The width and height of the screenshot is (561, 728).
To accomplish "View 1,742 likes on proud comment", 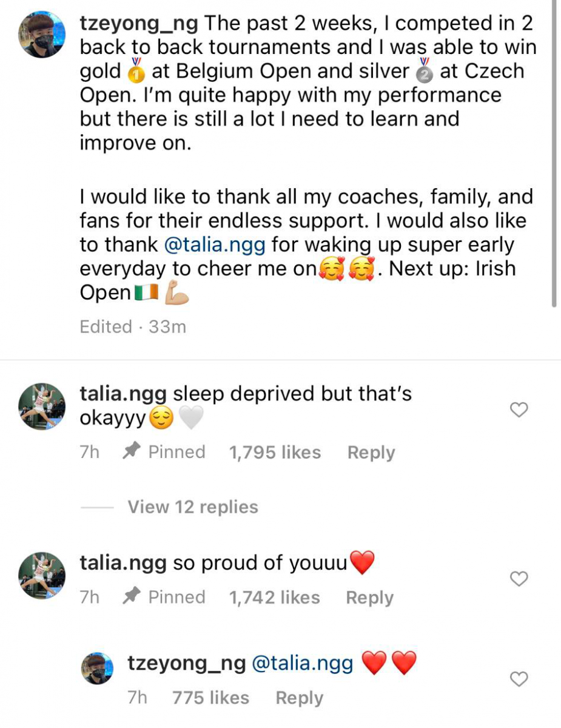I will point(274,598).
